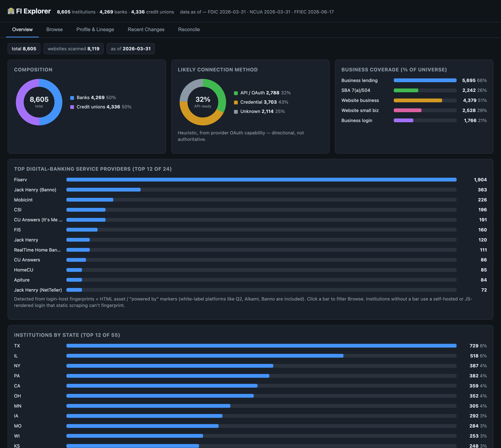
Task: Click the Jack Henry (NetTeller) provider label
Action: [38, 290]
